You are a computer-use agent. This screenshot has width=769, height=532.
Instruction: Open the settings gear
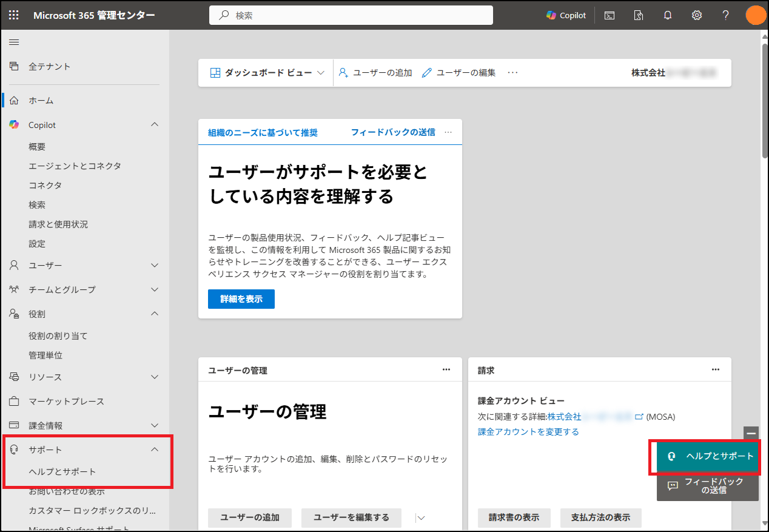click(696, 15)
